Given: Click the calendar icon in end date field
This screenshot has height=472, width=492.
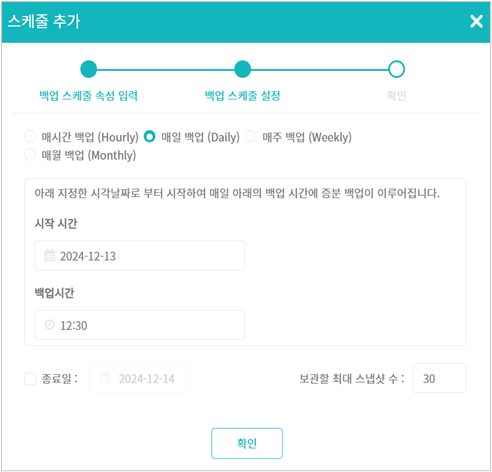Looking at the screenshot, I should 105,378.
